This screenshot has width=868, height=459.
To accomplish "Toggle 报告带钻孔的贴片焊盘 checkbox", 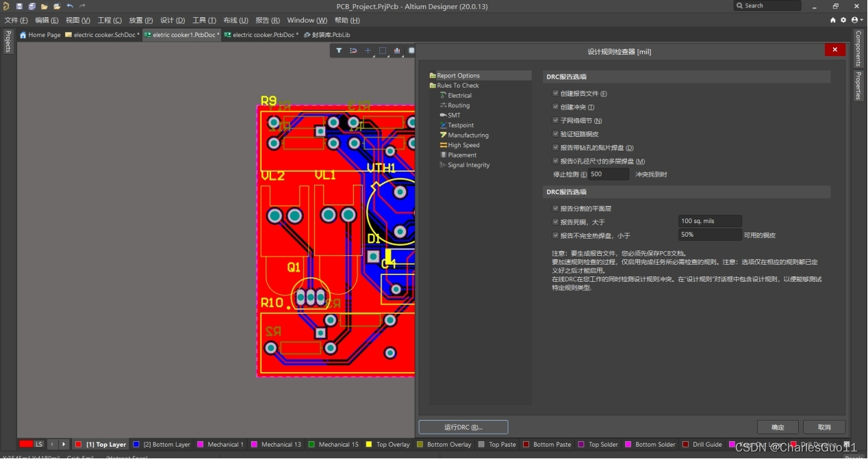I will (x=555, y=147).
